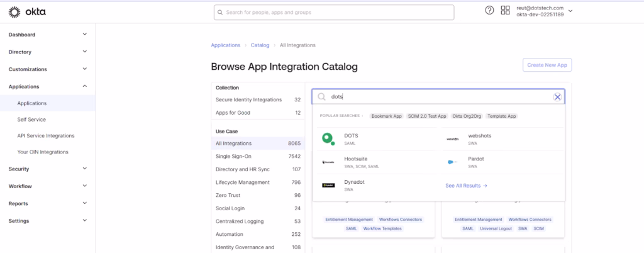Expand the Dashboard sidebar section
The height and width of the screenshot is (253, 644).
click(85, 35)
